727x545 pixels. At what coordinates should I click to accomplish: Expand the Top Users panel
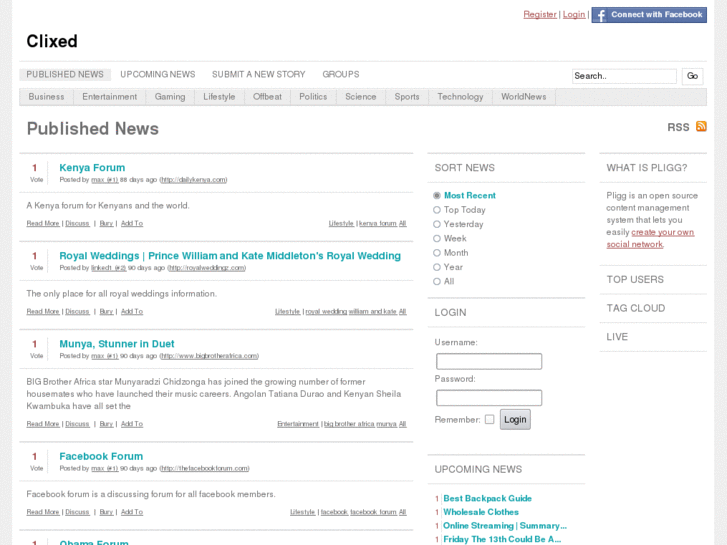click(635, 280)
